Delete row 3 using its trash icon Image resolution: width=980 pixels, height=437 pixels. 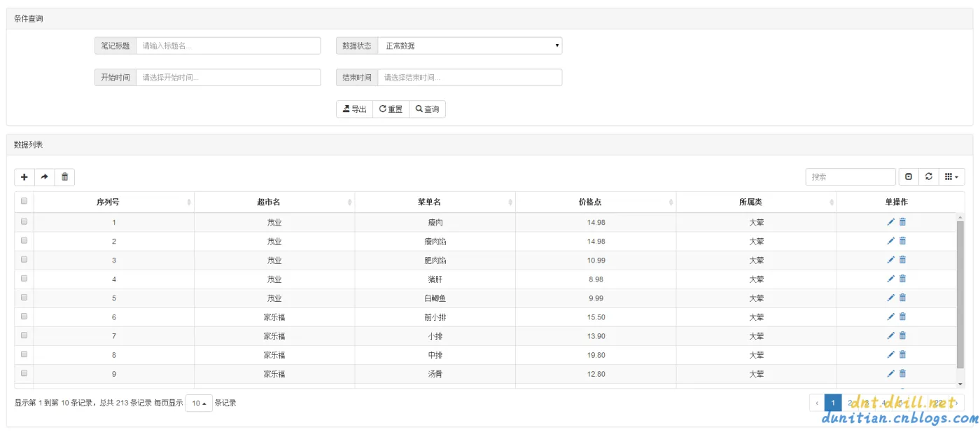902,260
